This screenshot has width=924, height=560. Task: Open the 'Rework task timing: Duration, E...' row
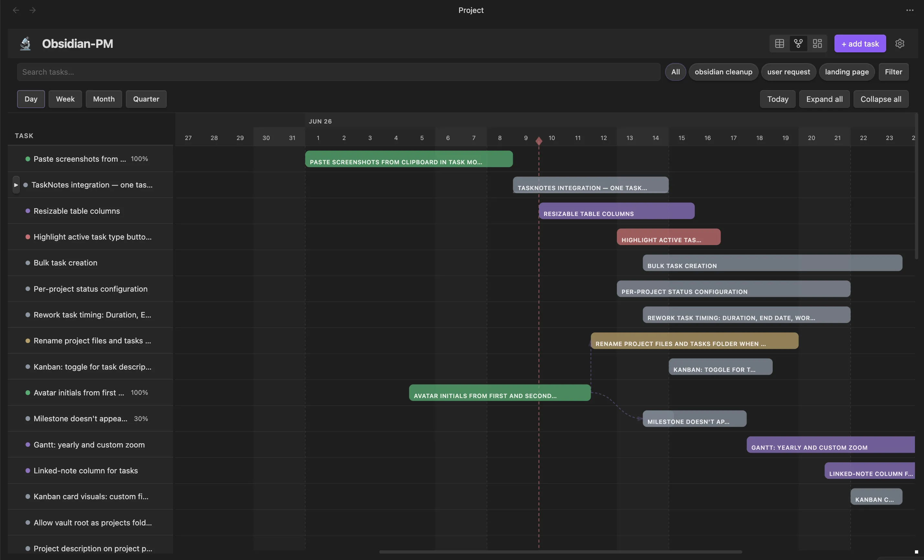point(91,315)
